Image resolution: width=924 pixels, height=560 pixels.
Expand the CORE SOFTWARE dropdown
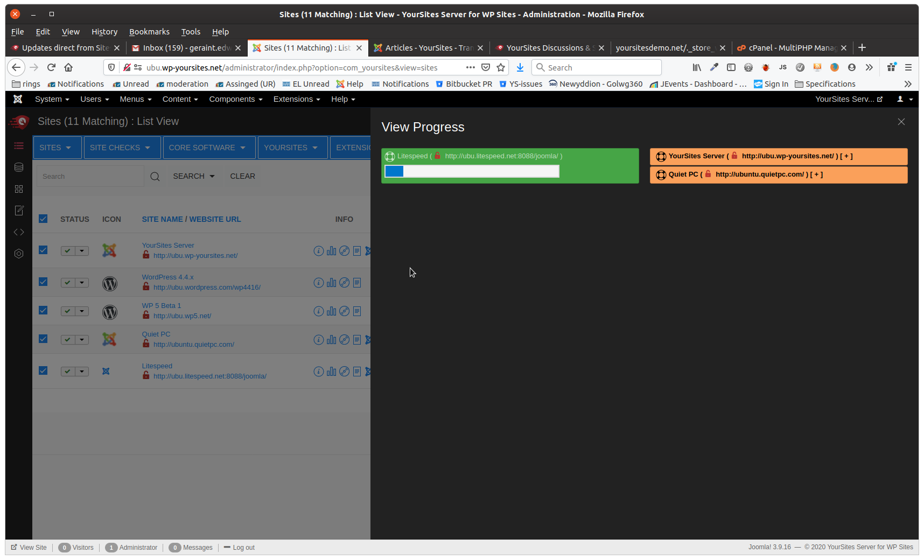pos(209,148)
